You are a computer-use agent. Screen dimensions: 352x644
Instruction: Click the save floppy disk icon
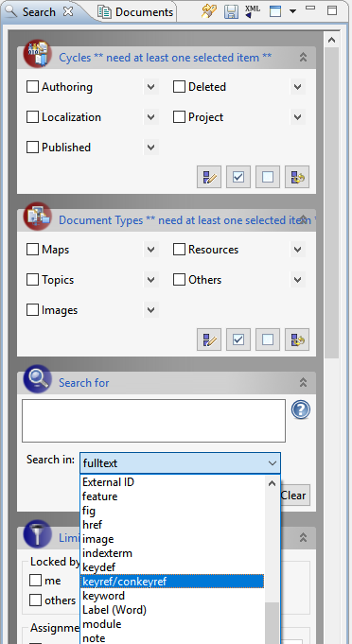coord(231,11)
